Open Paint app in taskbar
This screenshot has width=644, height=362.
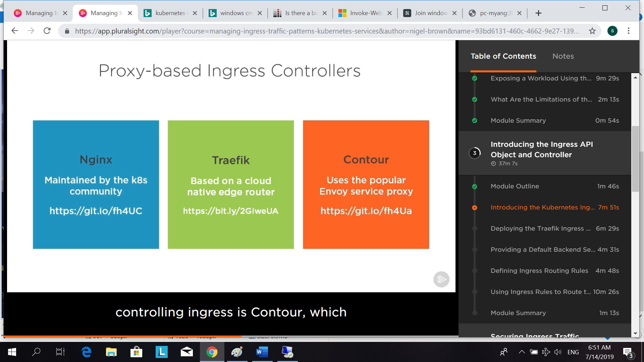[237, 352]
